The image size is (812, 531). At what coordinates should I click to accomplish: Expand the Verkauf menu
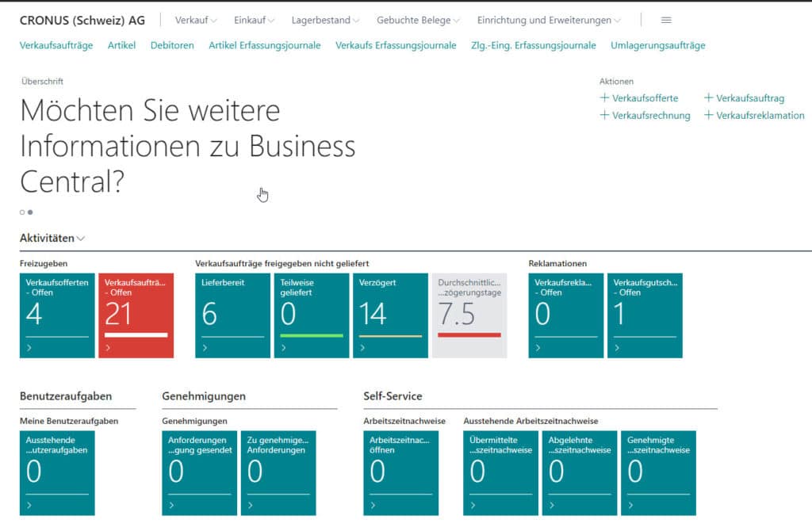click(x=196, y=20)
